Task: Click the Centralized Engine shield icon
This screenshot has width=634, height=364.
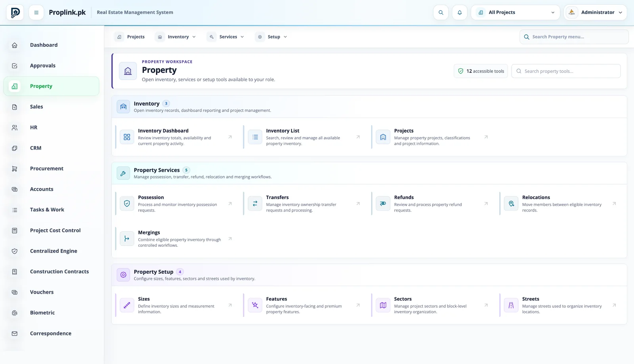Action: [x=15, y=251]
